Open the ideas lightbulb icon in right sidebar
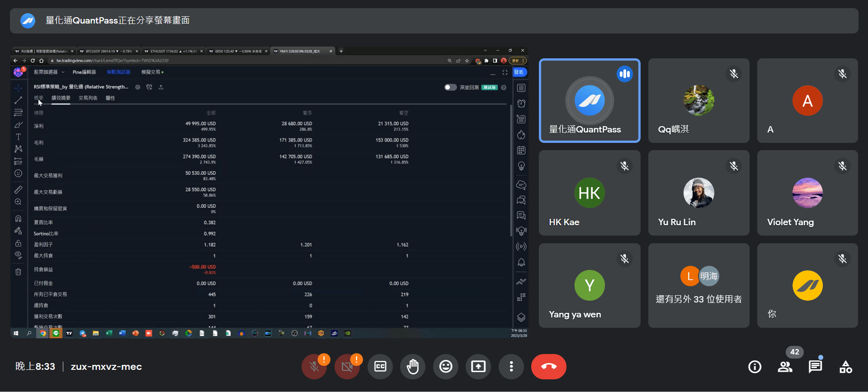Screen dimensions: 868x392 [x=521, y=166]
